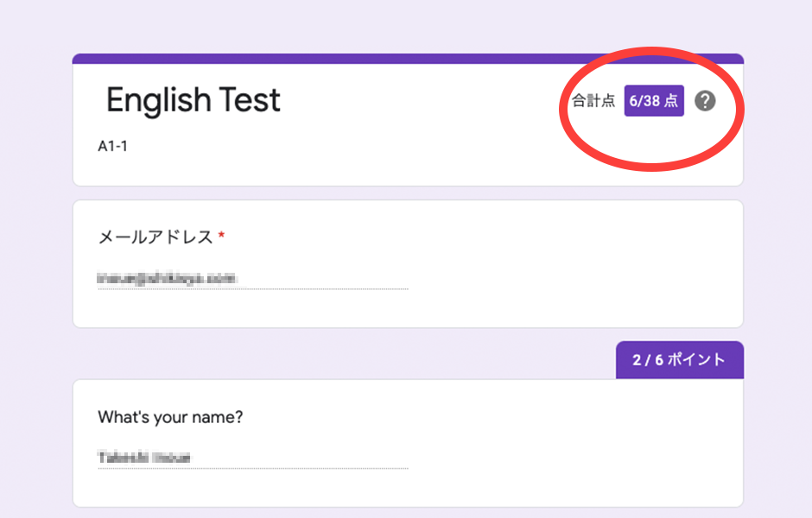This screenshot has height=518, width=812.
Task: Click the What's your name? question text
Action: click(x=170, y=417)
